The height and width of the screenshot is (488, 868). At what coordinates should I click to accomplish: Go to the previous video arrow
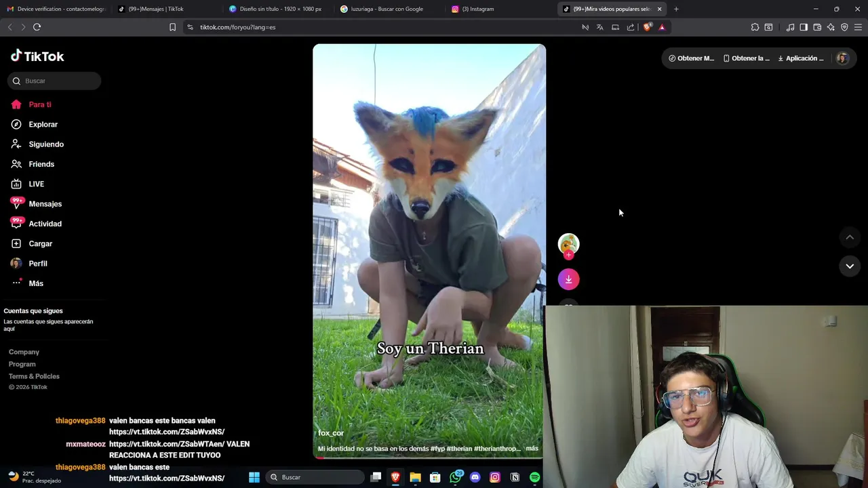[x=850, y=237]
